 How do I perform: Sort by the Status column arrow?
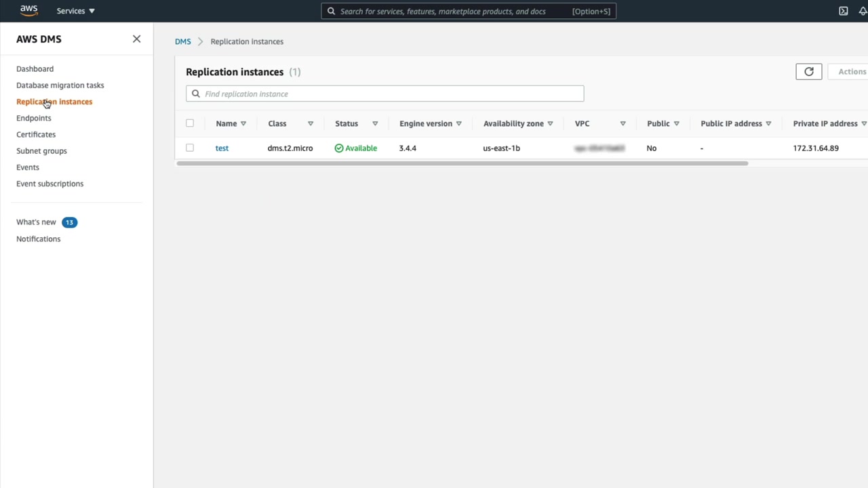tap(375, 123)
